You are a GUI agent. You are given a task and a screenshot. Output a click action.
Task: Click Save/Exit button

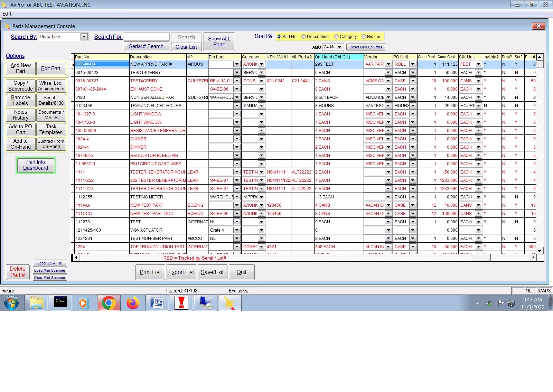tap(212, 272)
